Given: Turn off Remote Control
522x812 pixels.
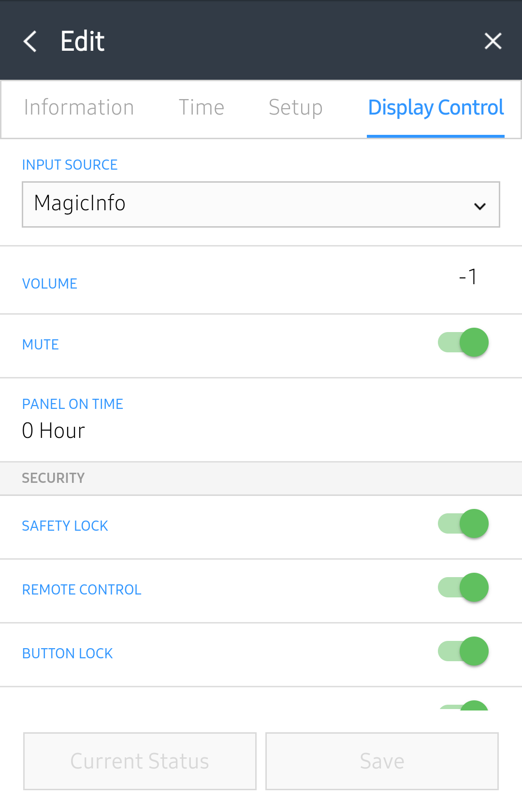Looking at the screenshot, I should (462, 587).
